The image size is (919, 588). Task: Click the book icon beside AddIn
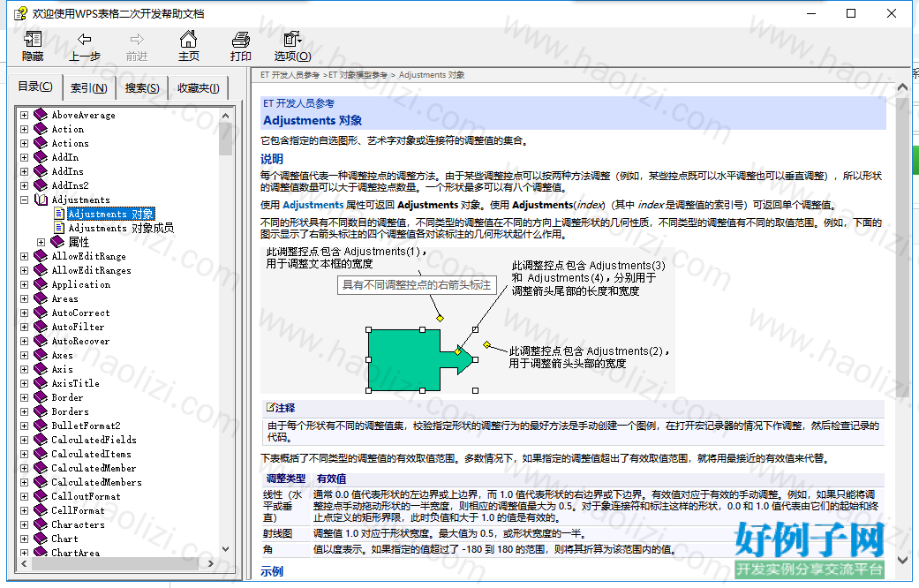click(x=41, y=156)
